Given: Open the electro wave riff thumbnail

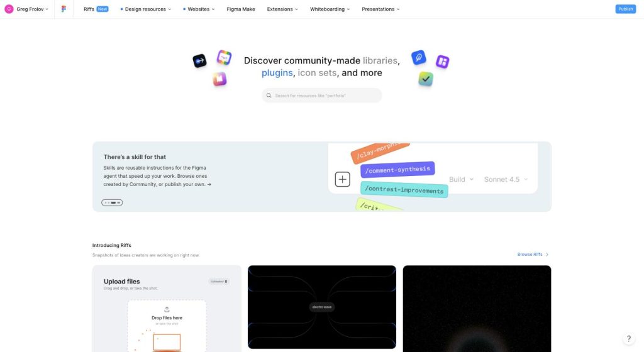Looking at the screenshot, I should click(x=322, y=307).
